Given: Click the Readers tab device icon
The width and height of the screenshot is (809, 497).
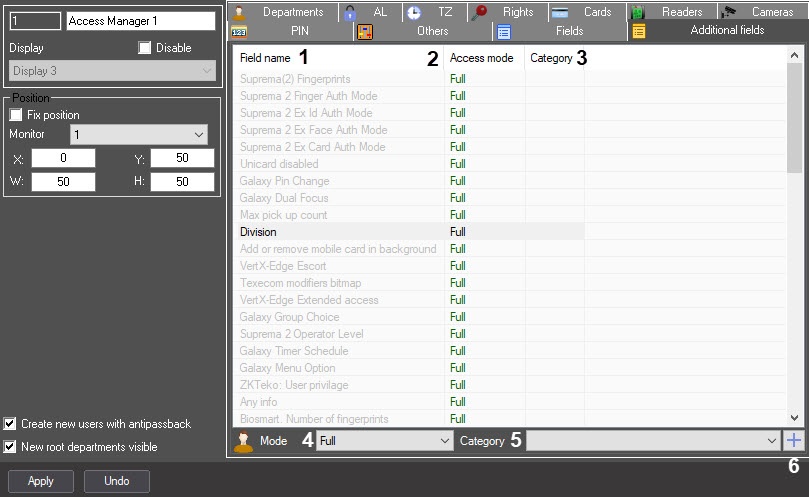Looking at the screenshot, I should pos(638,12).
